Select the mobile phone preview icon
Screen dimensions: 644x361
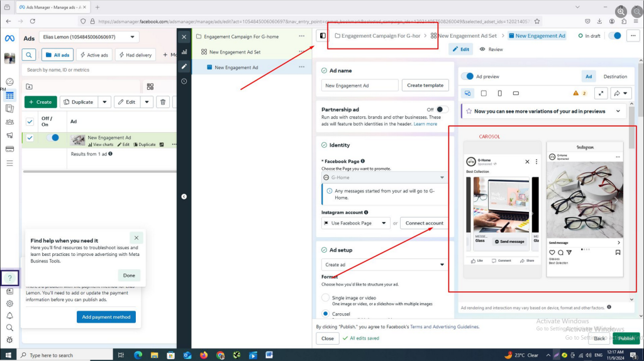point(499,93)
